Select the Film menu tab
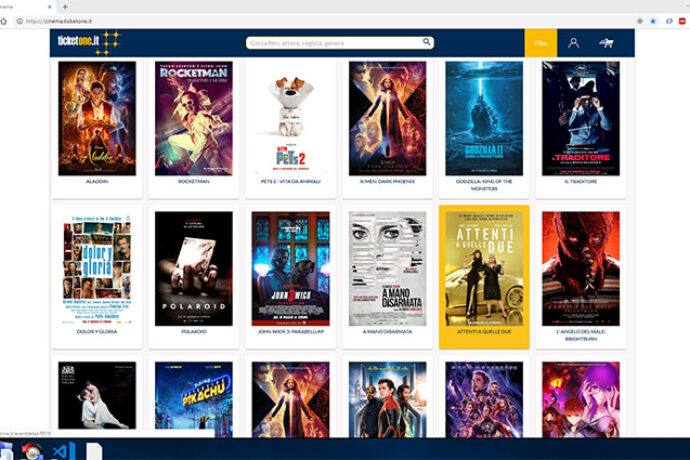The height and width of the screenshot is (460, 690). tap(540, 43)
